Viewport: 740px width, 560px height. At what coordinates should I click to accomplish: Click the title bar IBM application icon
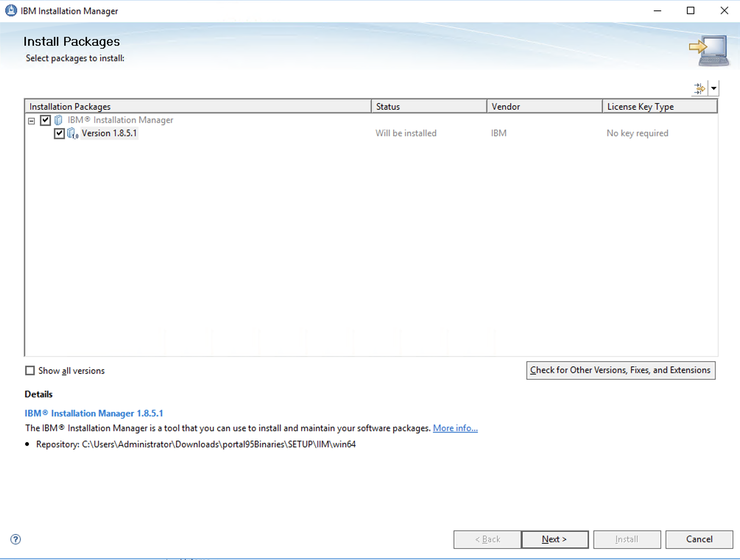pyautogui.click(x=11, y=11)
